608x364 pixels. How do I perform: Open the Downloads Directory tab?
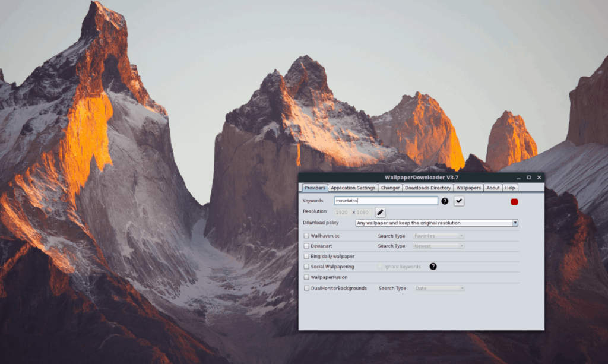[427, 188]
